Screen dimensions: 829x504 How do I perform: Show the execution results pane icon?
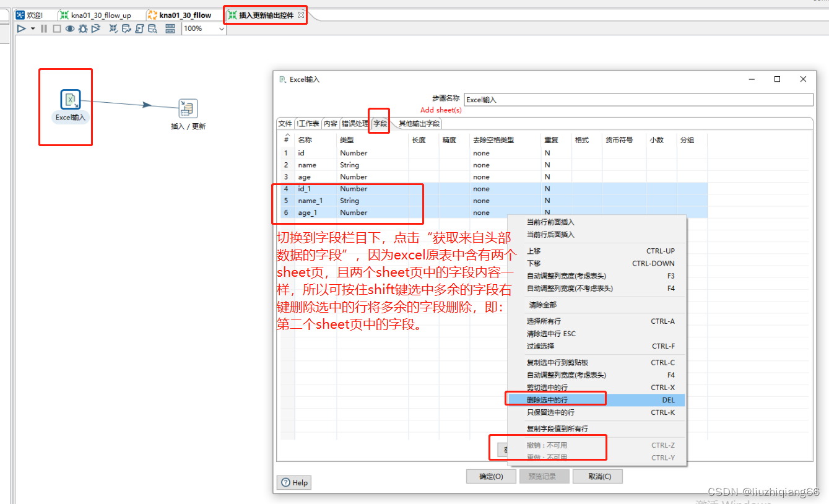170,28
